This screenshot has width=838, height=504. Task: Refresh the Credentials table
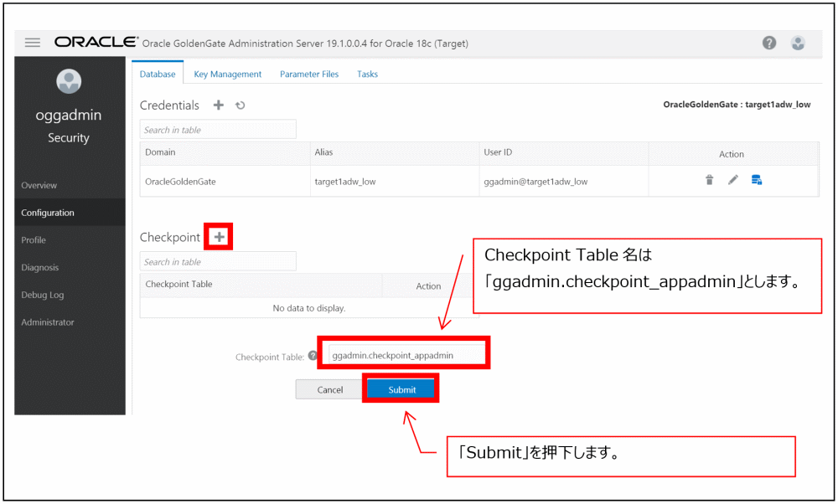(240, 105)
